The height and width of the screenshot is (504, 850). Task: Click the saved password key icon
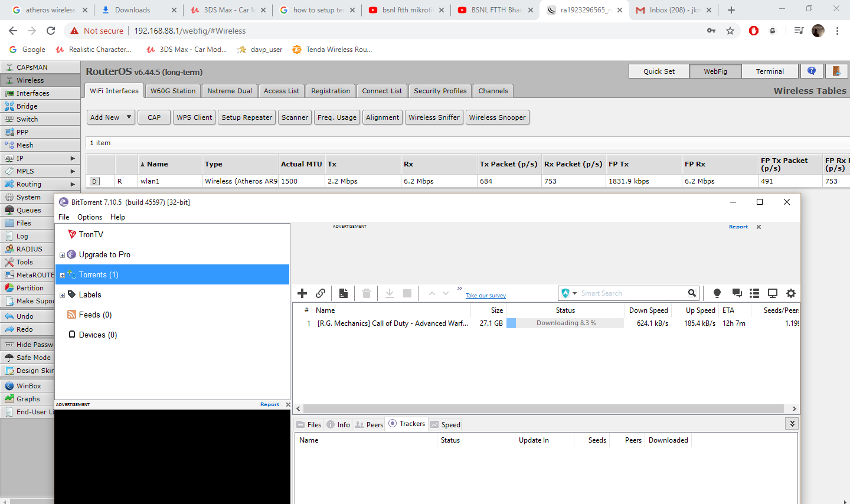click(711, 31)
